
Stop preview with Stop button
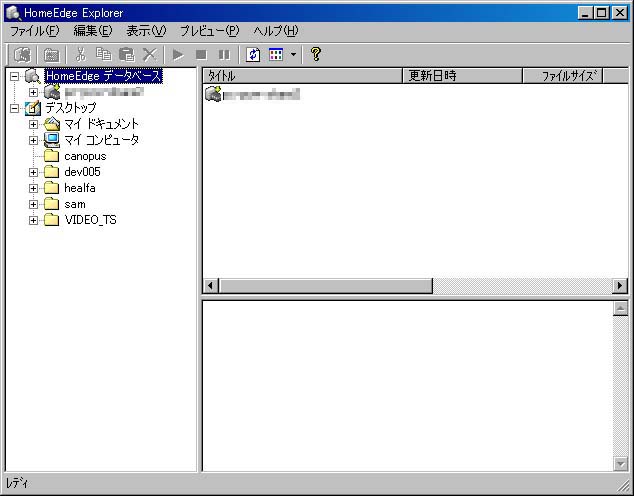(x=201, y=54)
